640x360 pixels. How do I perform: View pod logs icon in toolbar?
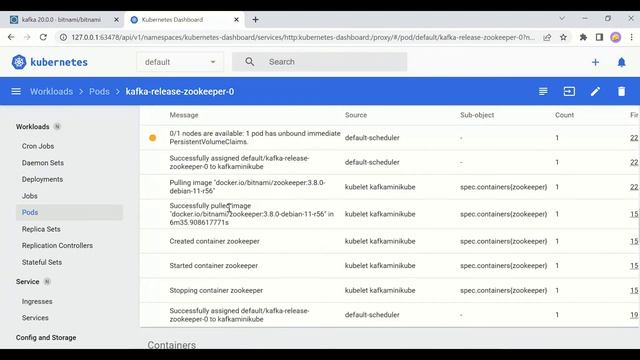point(543,91)
